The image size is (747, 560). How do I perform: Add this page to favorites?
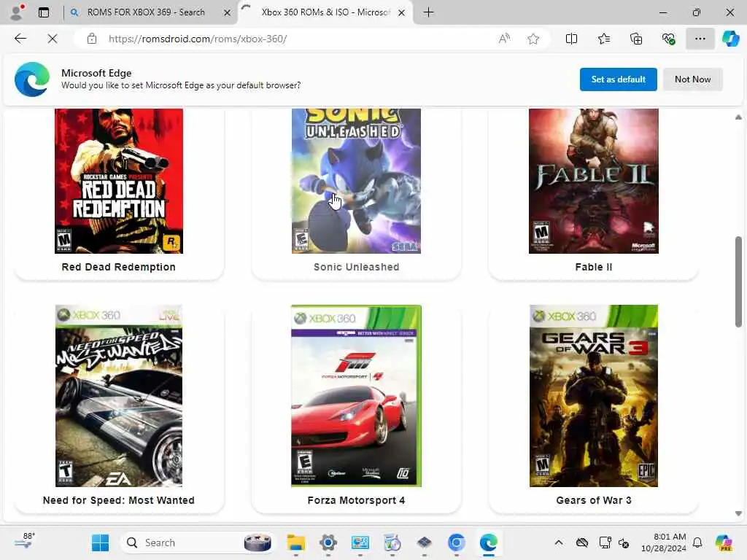[x=533, y=39]
